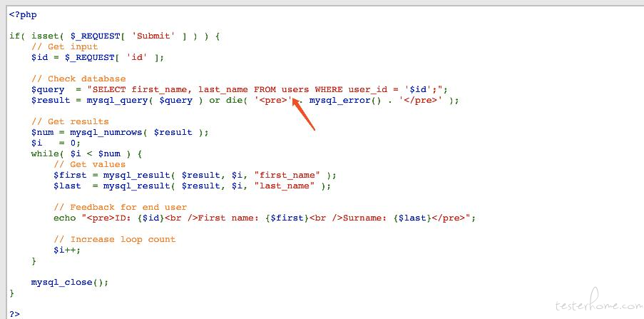
Task: Click the '// Get results' comment
Action: 70,122
